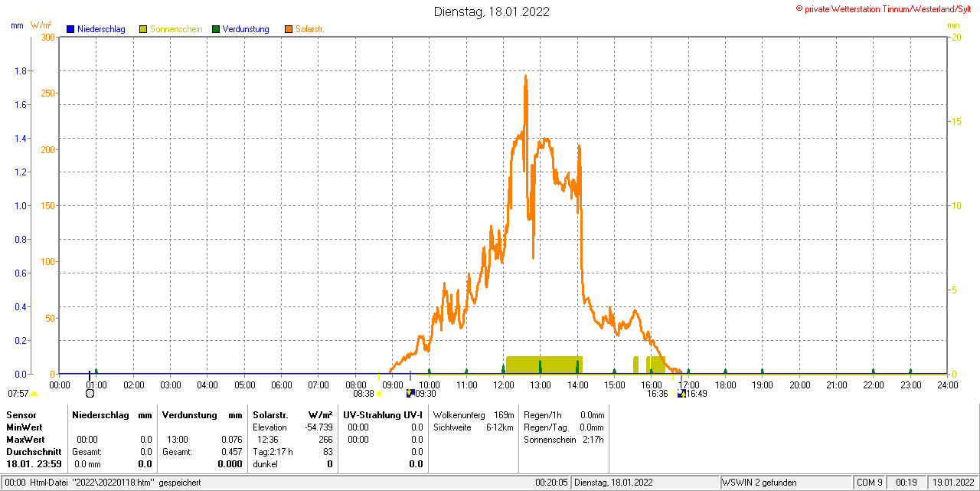Click the Elevation value -54.739
Viewport: 980px width, 491px height.
click(x=318, y=427)
